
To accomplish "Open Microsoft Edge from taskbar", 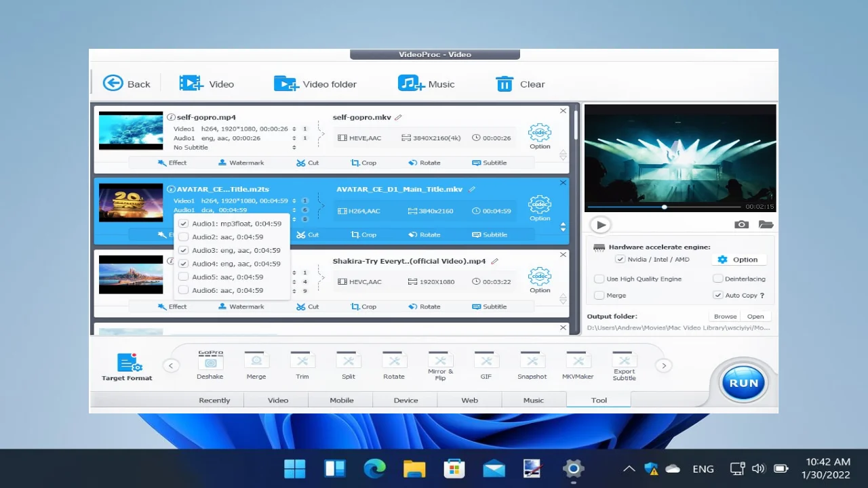I will tap(374, 468).
